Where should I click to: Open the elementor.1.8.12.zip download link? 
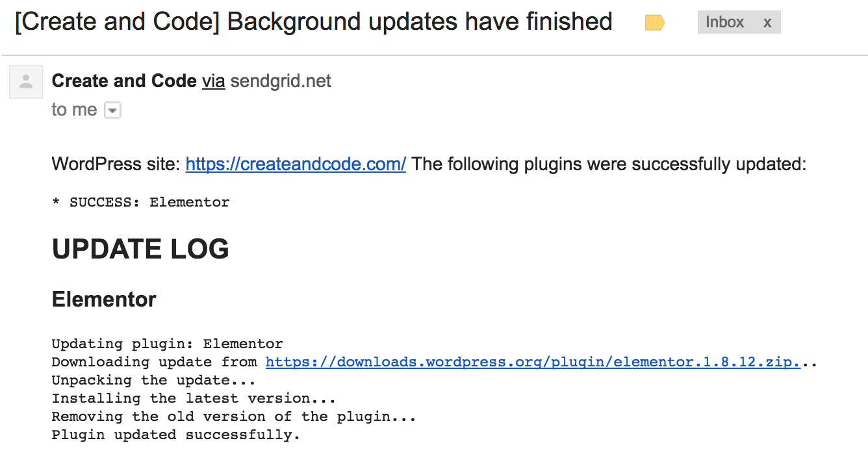533,362
